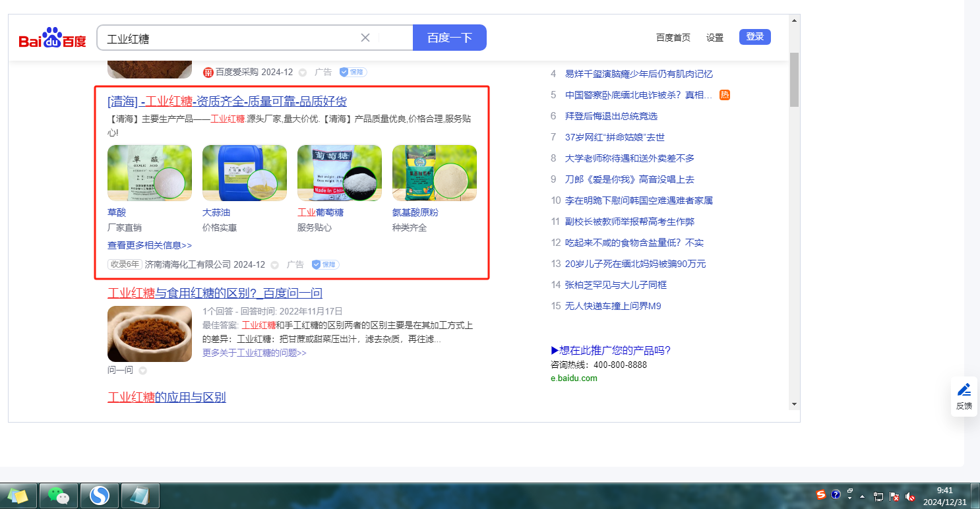980x509 pixels.
Task: Open WeChat from the taskbar
Action: point(59,494)
